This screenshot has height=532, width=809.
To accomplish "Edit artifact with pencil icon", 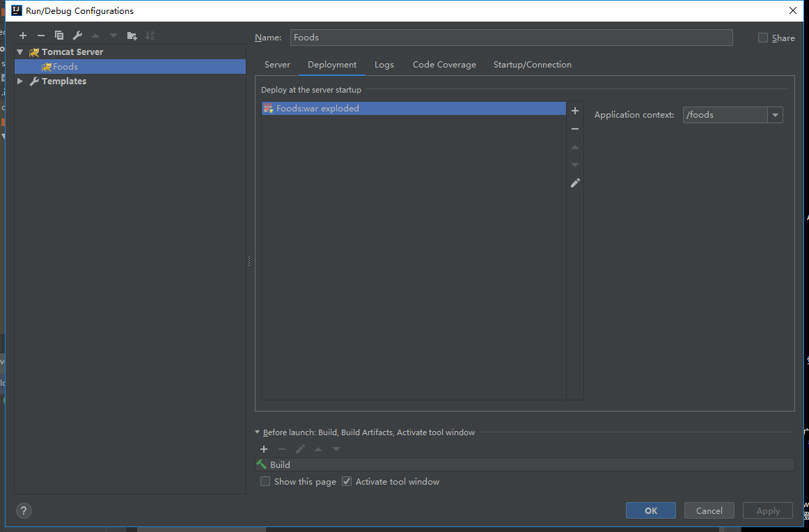I will click(575, 183).
